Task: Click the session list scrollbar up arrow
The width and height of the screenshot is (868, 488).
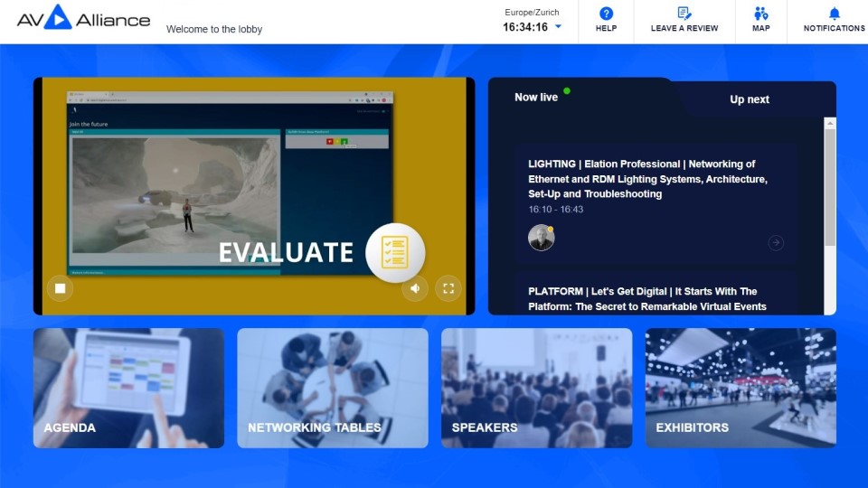Action: [830, 124]
